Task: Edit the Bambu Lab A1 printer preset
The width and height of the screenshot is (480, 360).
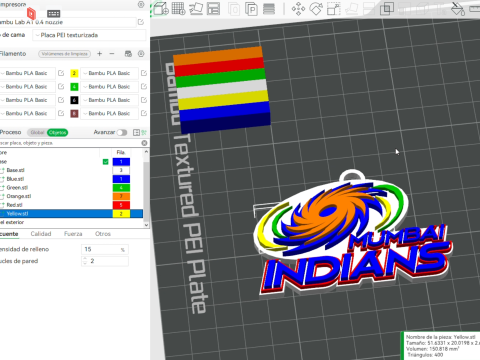Action: coord(141,22)
